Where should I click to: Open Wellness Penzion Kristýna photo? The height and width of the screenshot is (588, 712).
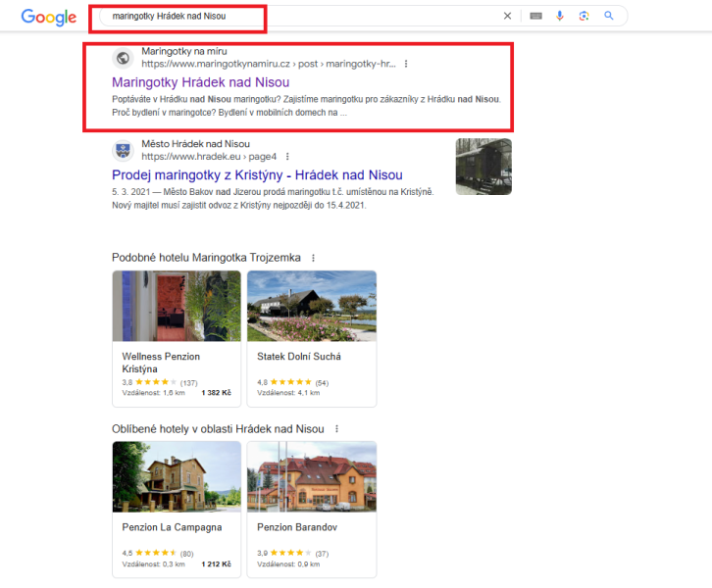[x=177, y=306]
